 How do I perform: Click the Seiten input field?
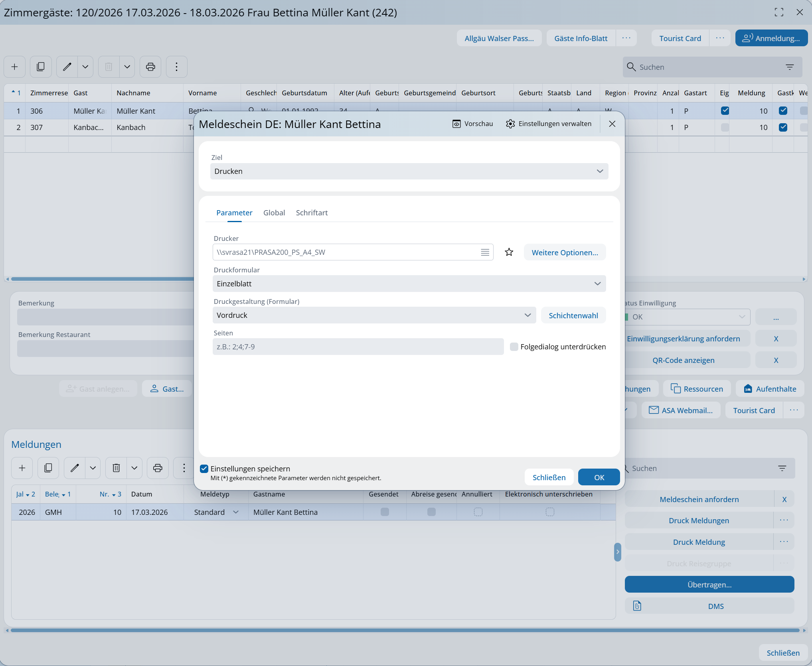tap(358, 347)
